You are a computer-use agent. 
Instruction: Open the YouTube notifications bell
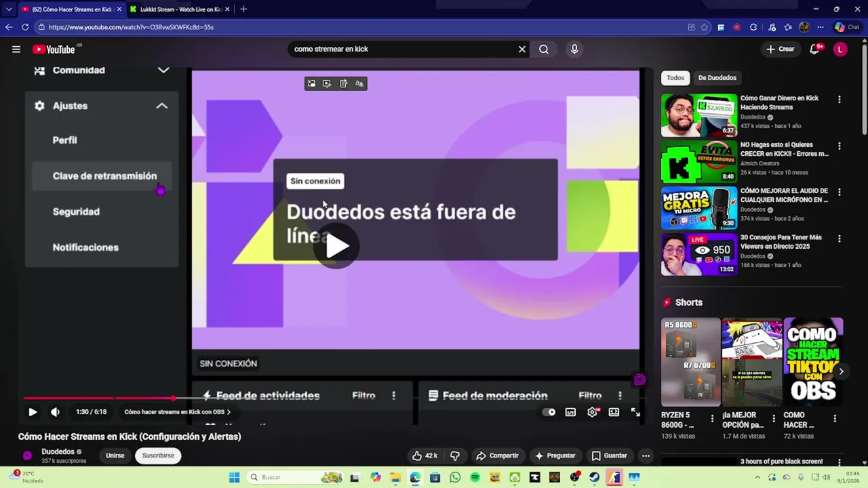coord(816,49)
